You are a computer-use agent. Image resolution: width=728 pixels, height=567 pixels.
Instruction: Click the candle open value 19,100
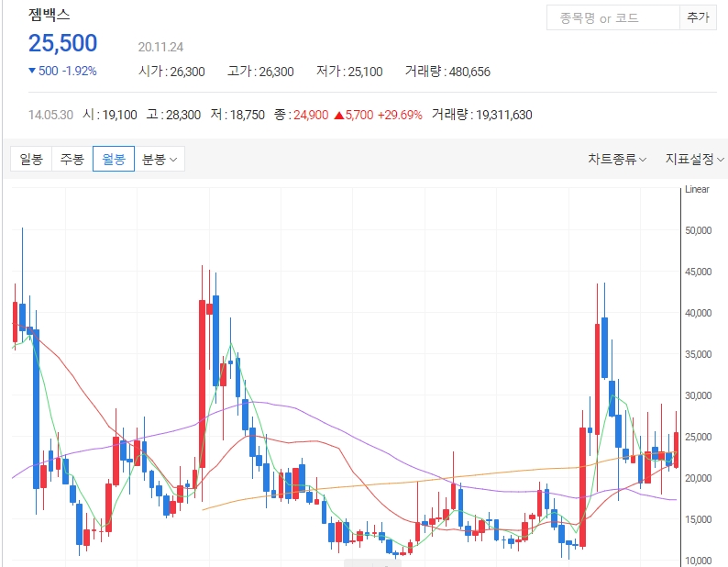pyautogui.click(x=119, y=115)
